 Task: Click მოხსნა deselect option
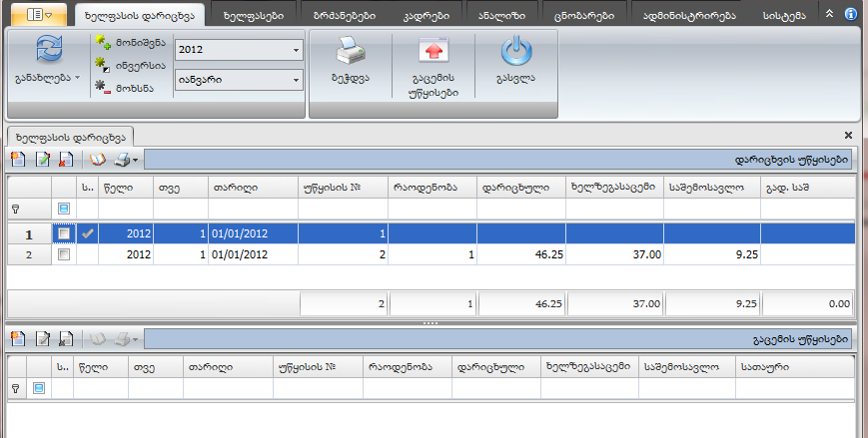124,88
